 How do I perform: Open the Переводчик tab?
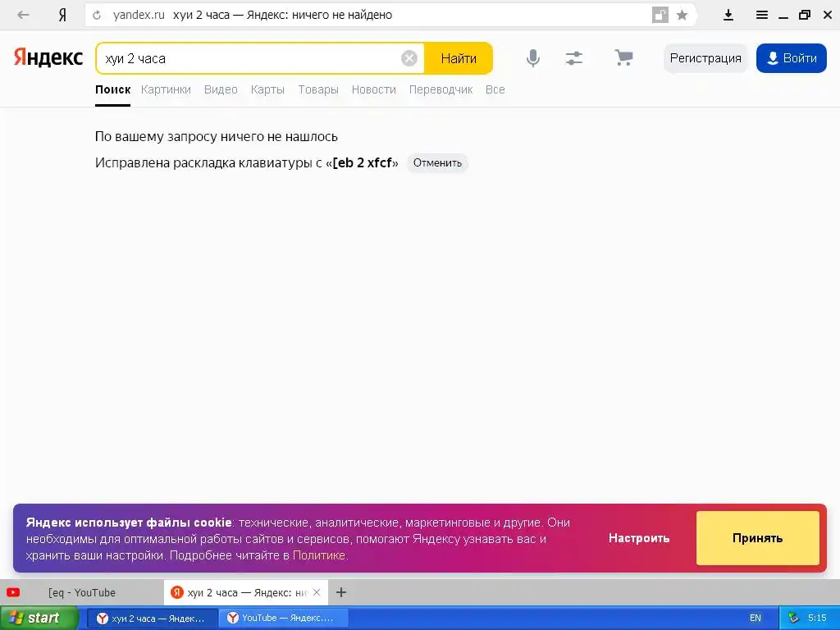coord(441,89)
